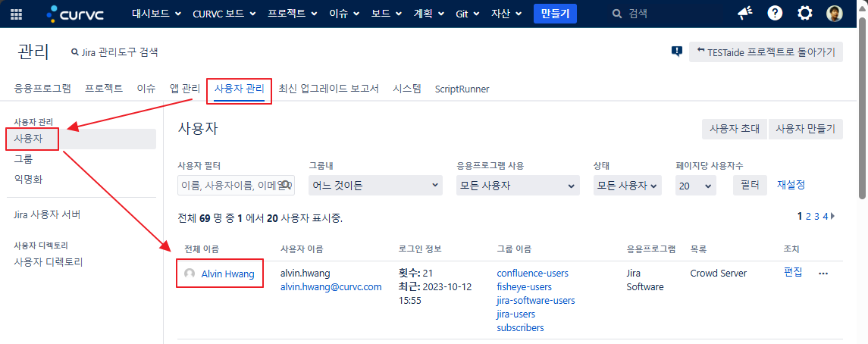Click the page vertical scrollbar
The image size is (868, 344).
coord(862,108)
